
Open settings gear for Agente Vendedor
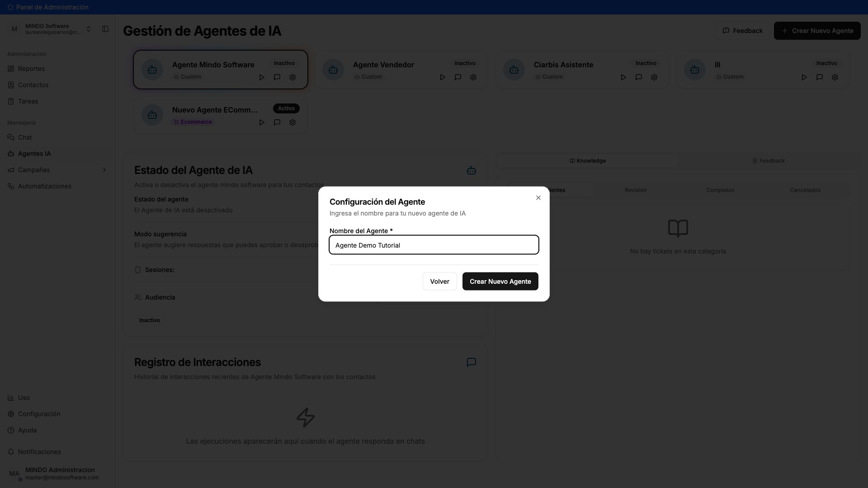point(473,77)
